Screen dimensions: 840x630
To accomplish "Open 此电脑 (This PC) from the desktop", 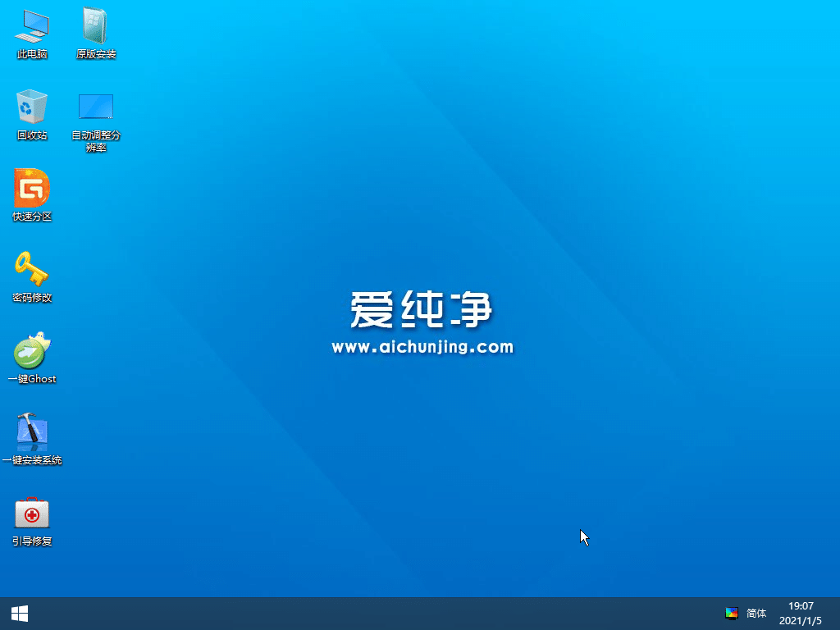I will point(31,33).
